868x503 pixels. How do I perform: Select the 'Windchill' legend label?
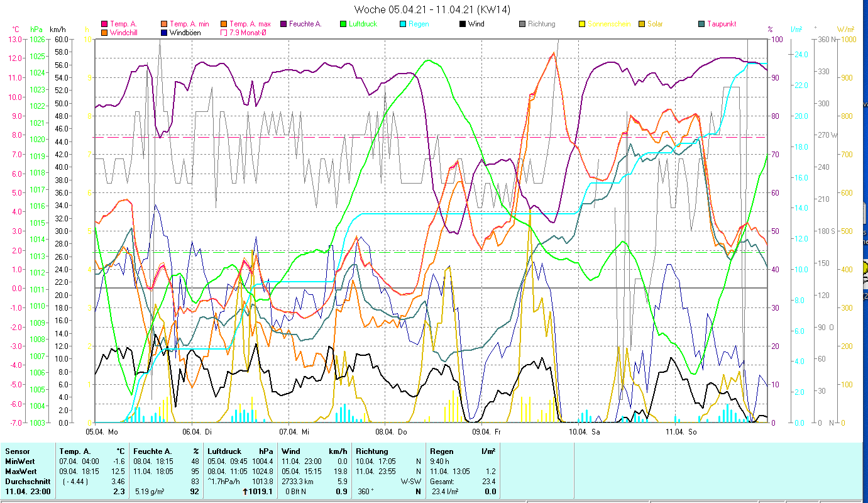[125, 32]
